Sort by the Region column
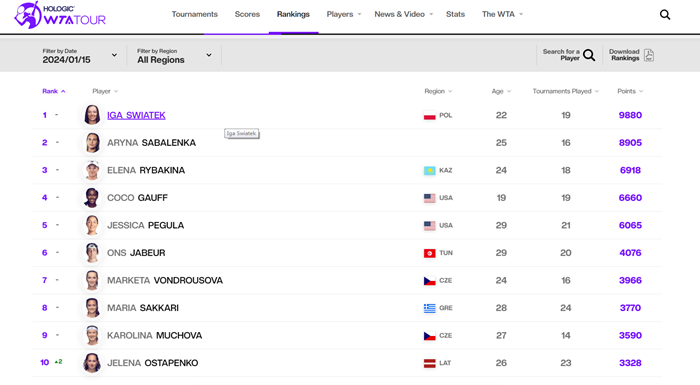This screenshot has width=700, height=385. [x=438, y=91]
